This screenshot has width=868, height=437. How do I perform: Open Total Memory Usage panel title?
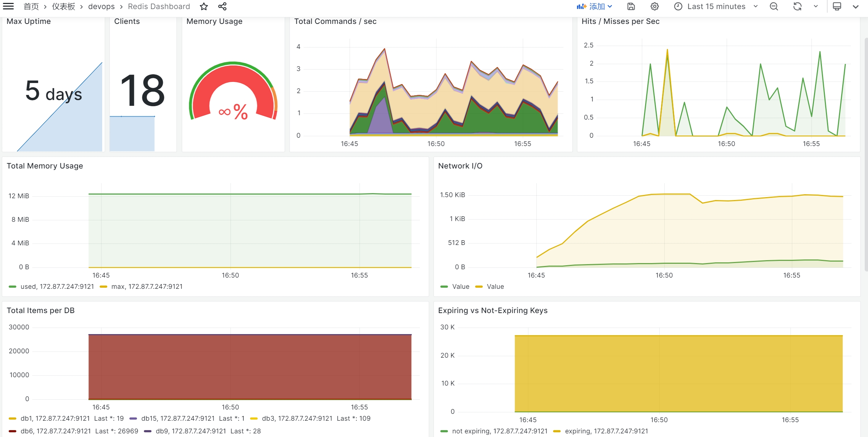45,166
